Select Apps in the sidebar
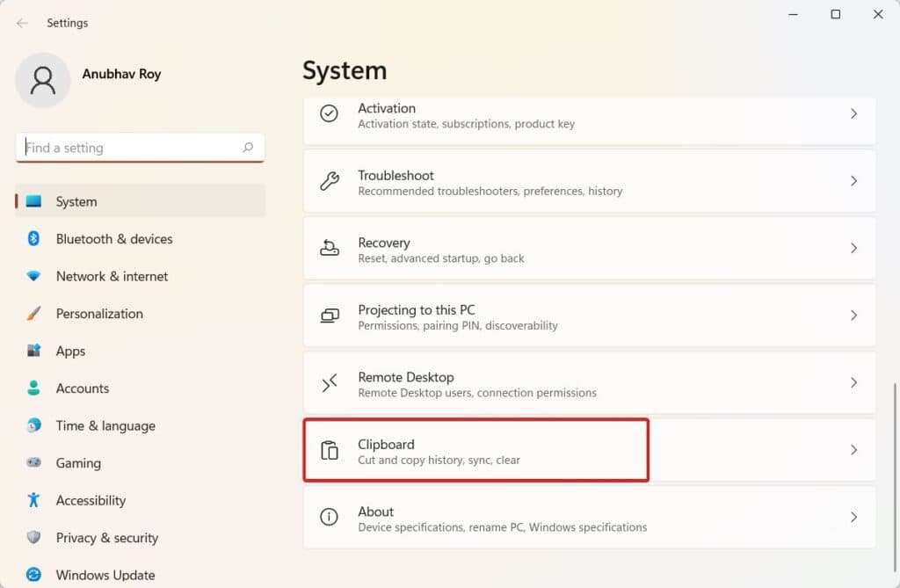The height and width of the screenshot is (588, 900). [x=70, y=351]
